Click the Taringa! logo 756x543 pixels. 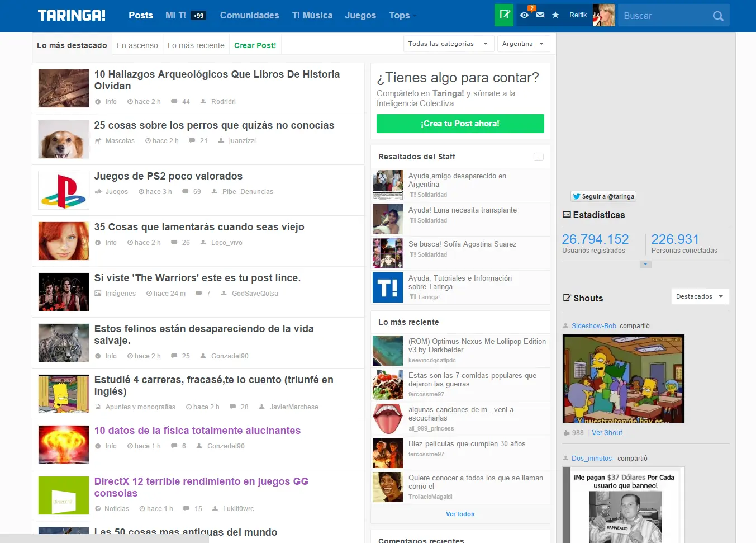pos(72,15)
